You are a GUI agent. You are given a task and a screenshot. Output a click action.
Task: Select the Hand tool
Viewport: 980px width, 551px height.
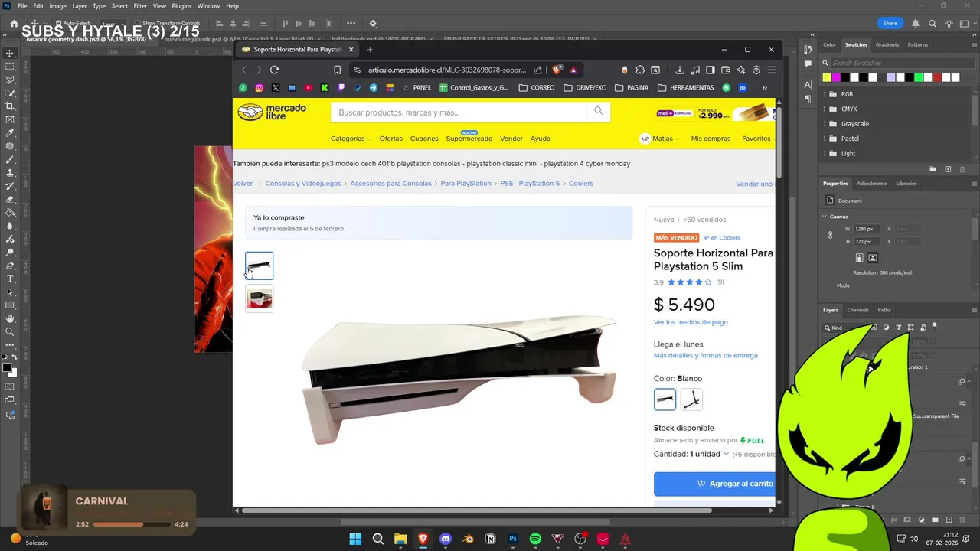coord(10,318)
